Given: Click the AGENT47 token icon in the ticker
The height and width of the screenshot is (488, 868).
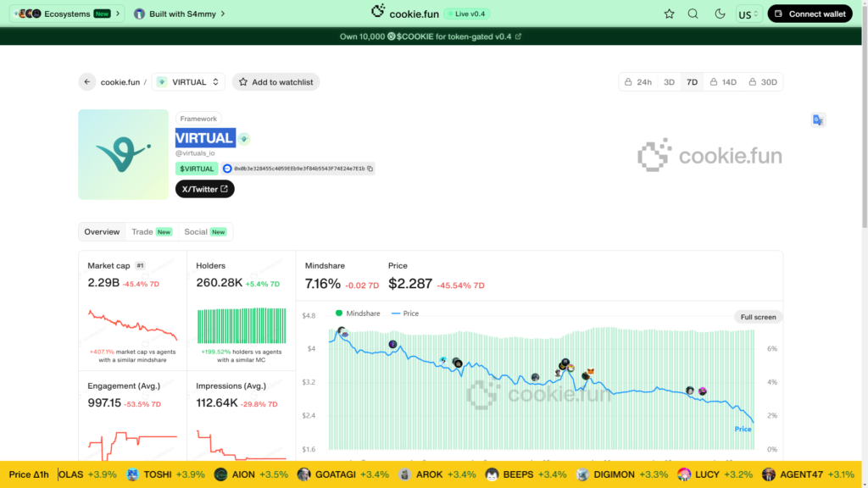Looking at the screenshot, I should coord(769,474).
